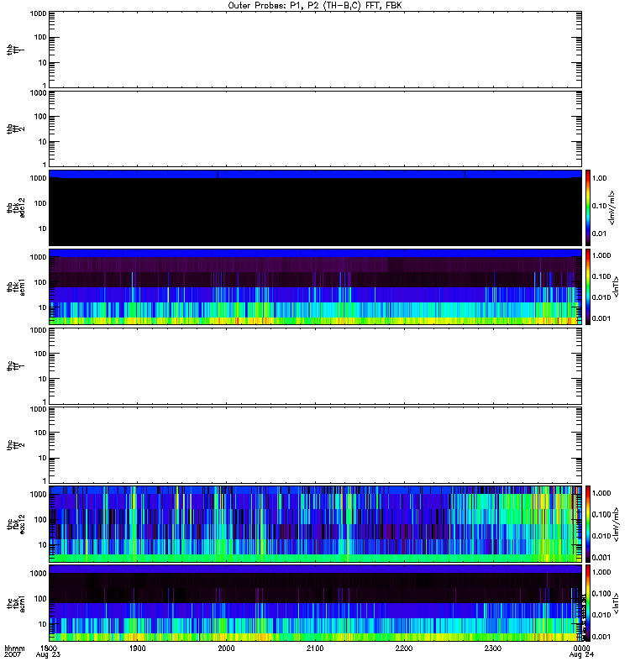The image size is (630, 672).
Task: Click the "thc fbk scm1" y-axis title
Action: click(x=16, y=603)
